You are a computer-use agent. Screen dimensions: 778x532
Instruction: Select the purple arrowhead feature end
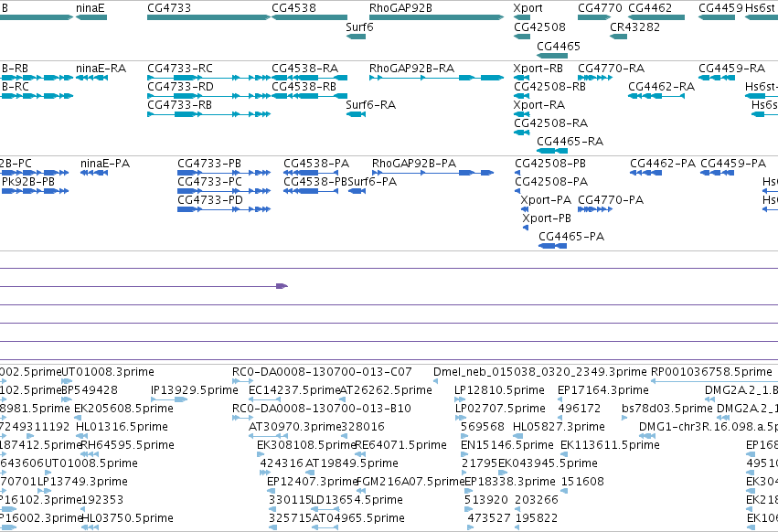tap(282, 286)
